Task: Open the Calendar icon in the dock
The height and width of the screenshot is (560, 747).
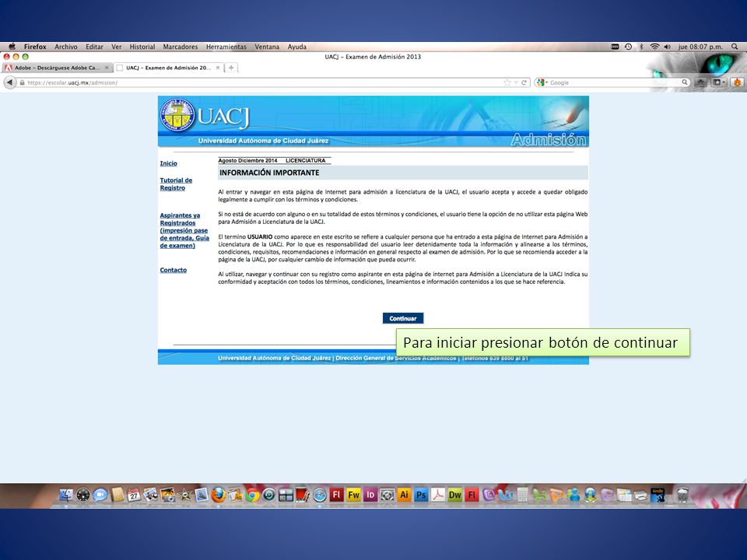Action: click(134, 495)
